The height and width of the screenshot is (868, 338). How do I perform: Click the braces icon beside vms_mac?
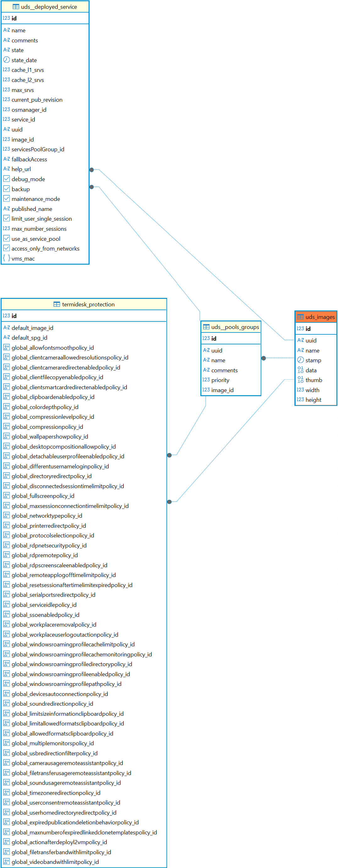coord(6,258)
